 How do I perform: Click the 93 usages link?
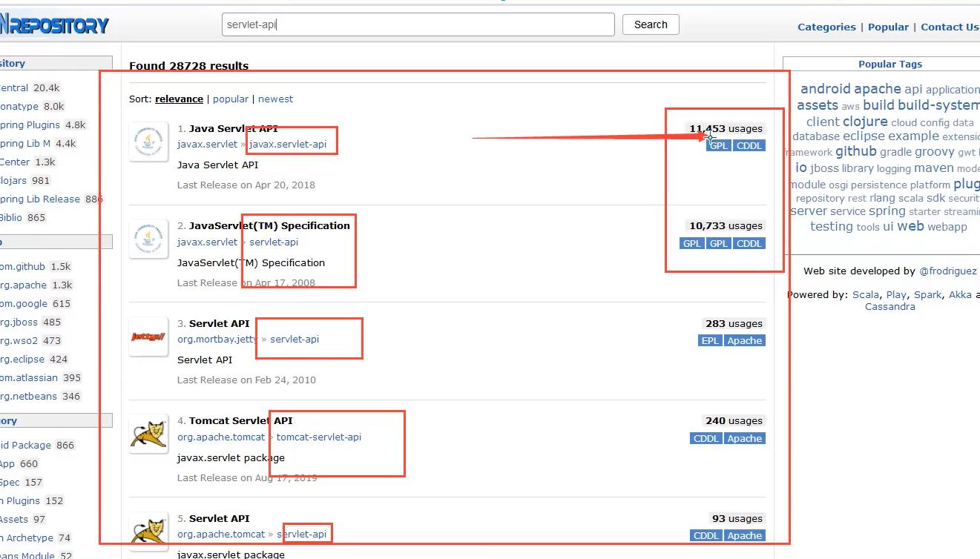pyautogui.click(x=737, y=518)
